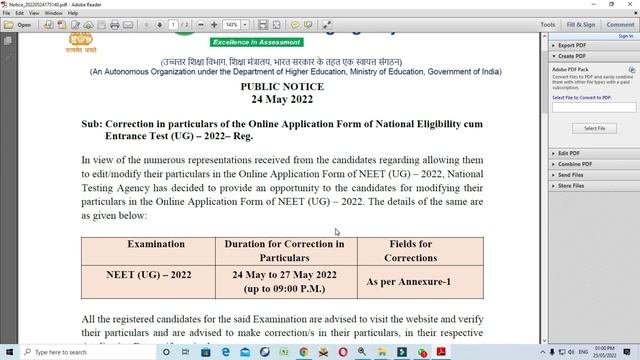640x360 pixels.
Task: Open the notification center icon
Action: click(x=627, y=352)
